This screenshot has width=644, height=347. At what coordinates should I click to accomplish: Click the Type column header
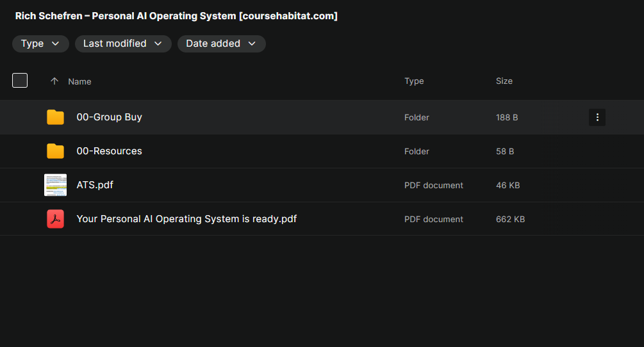[414, 81]
